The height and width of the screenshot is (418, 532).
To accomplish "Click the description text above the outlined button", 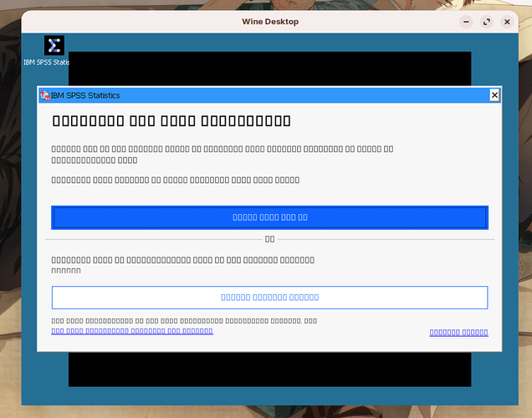I will (x=182, y=265).
